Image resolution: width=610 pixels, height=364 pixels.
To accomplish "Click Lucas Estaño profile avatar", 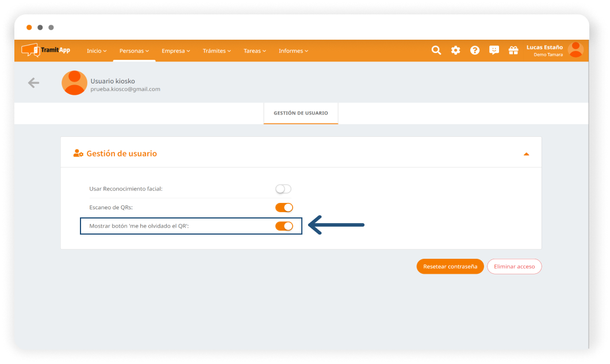I will pyautogui.click(x=575, y=50).
